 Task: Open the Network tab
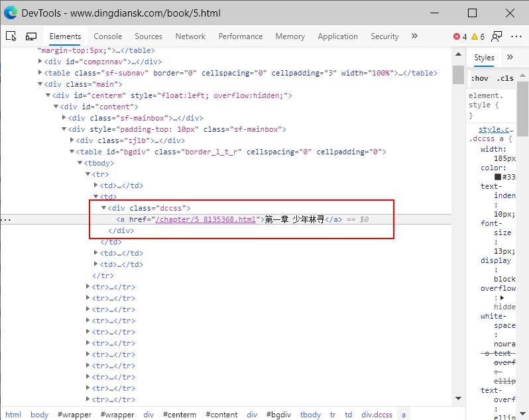click(190, 36)
